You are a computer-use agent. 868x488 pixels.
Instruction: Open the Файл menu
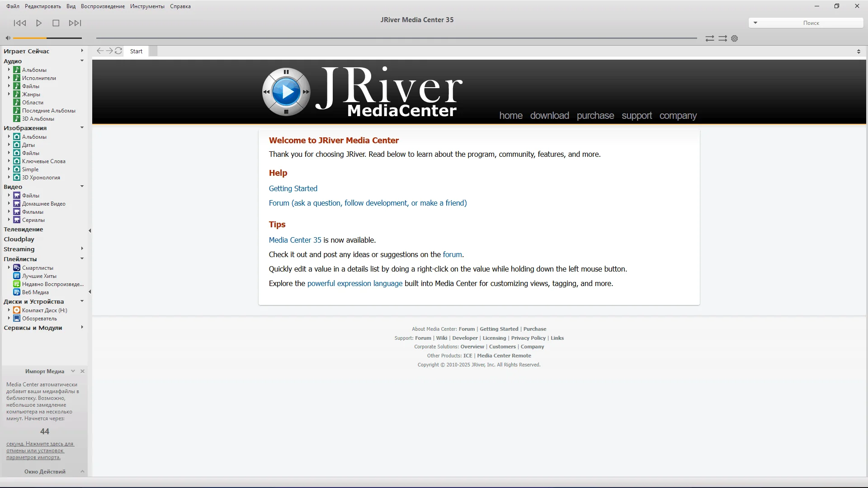pos(13,6)
